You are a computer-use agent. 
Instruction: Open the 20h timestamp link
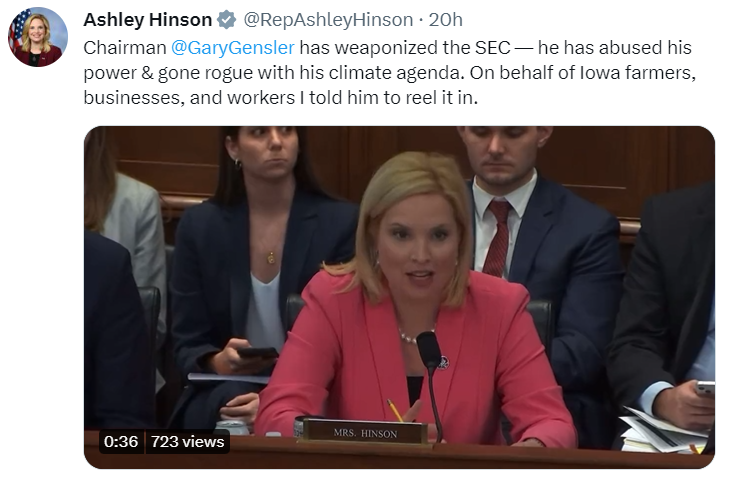point(445,20)
